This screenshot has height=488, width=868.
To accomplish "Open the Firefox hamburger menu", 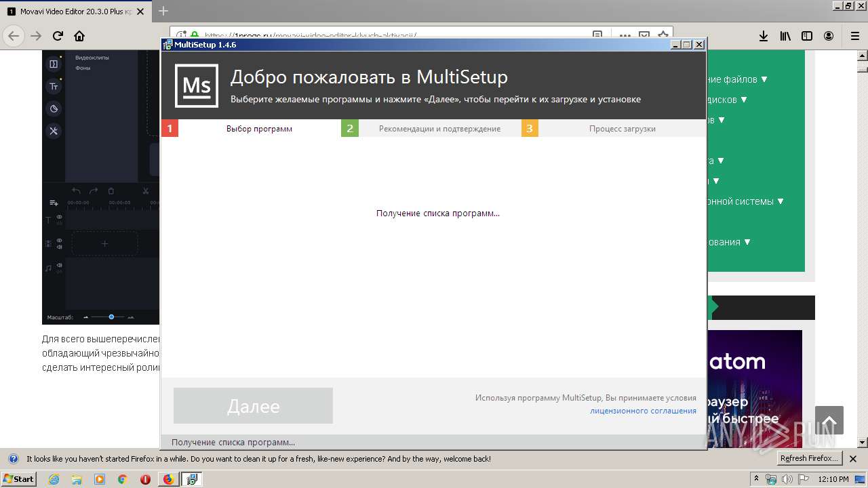I will pyautogui.click(x=855, y=36).
